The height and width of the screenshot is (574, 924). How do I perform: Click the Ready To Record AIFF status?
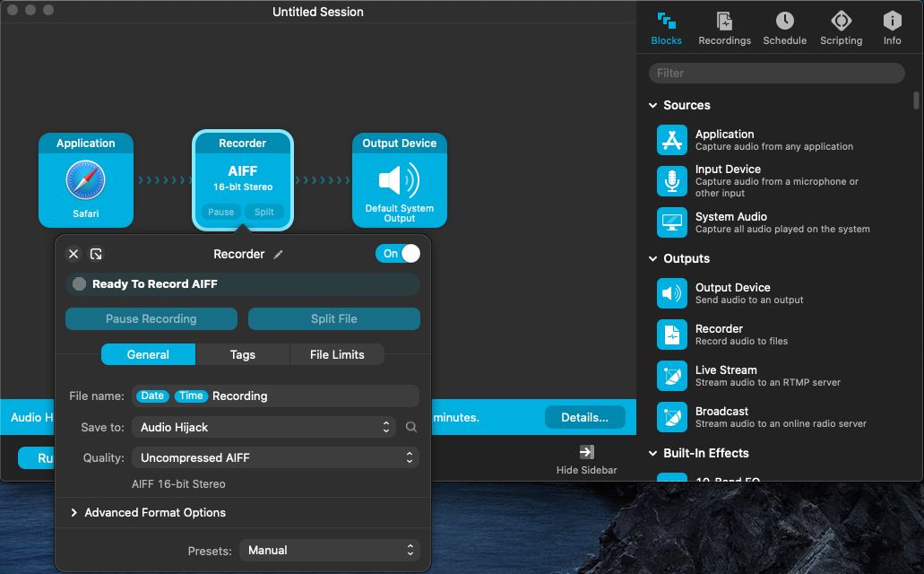pyautogui.click(x=242, y=284)
